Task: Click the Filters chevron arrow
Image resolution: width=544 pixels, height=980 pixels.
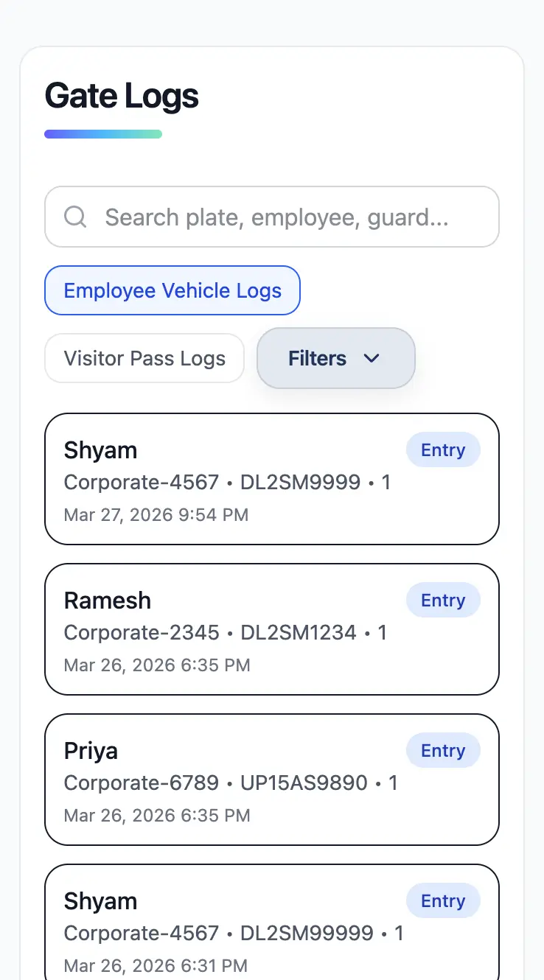Action: click(x=372, y=358)
